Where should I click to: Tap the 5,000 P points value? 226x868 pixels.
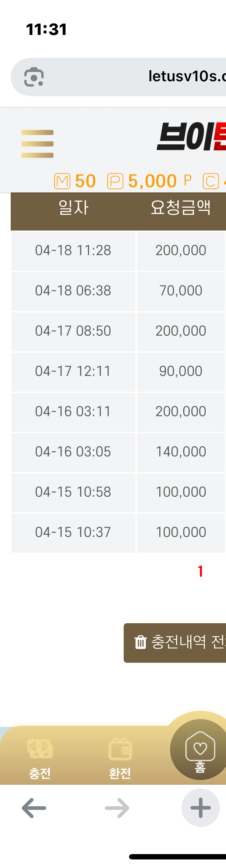coord(153,181)
